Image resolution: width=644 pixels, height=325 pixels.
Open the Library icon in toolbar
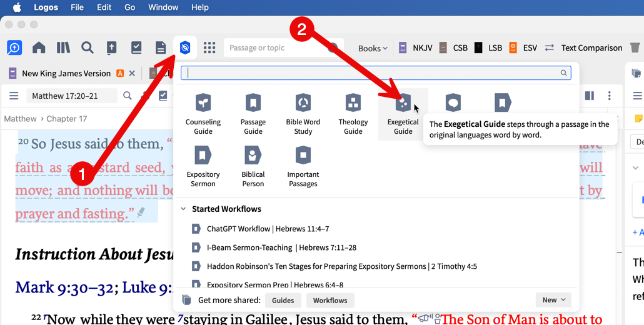63,48
